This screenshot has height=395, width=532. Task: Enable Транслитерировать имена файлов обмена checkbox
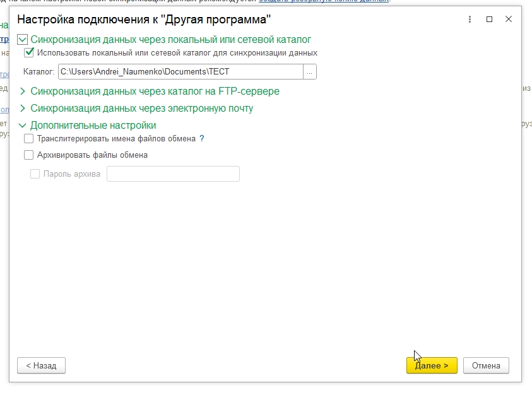pos(28,138)
